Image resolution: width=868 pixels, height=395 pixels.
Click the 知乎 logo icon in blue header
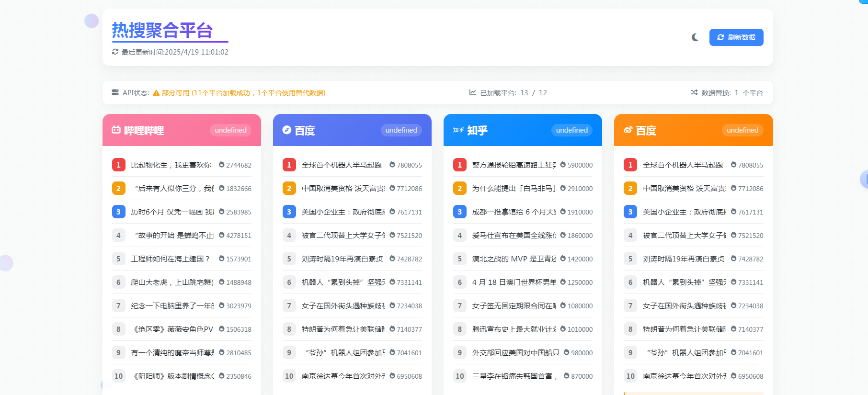(x=458, y=130)
